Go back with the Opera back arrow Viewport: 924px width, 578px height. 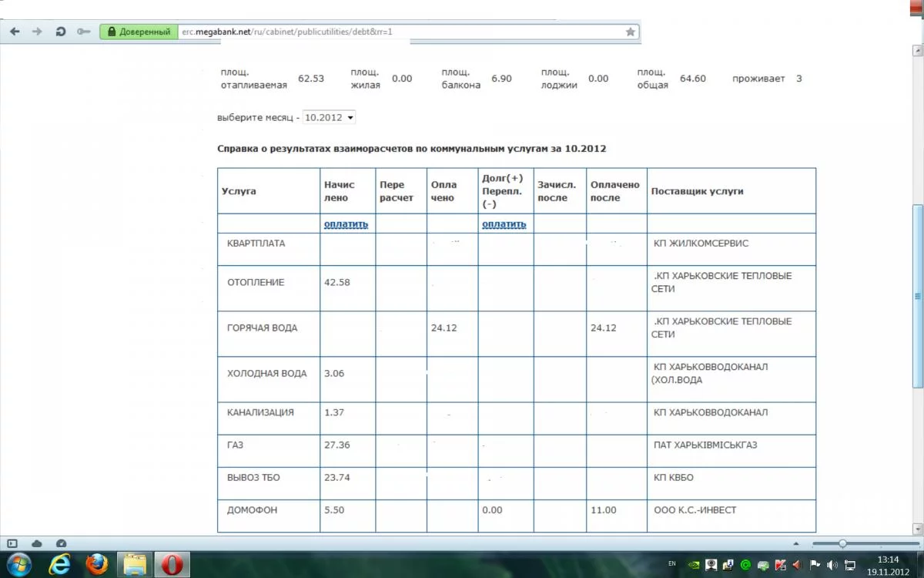click(x=15, y=32)
